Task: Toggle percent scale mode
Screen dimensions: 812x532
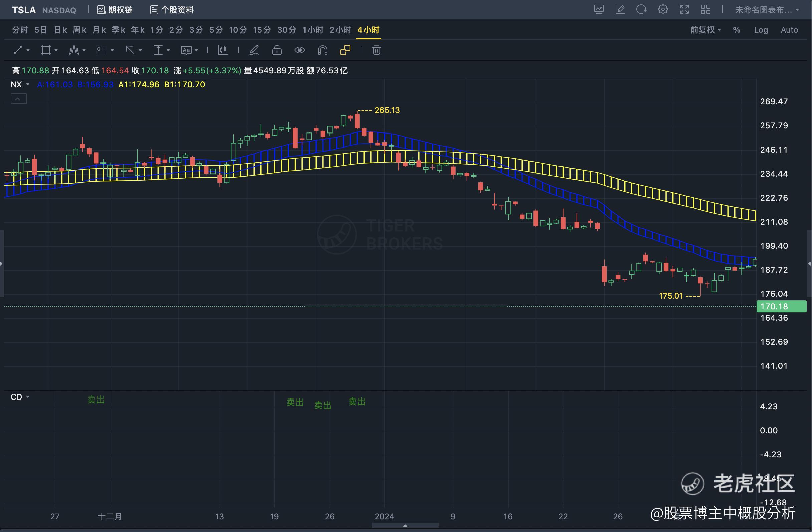Action: click(737, 30)
